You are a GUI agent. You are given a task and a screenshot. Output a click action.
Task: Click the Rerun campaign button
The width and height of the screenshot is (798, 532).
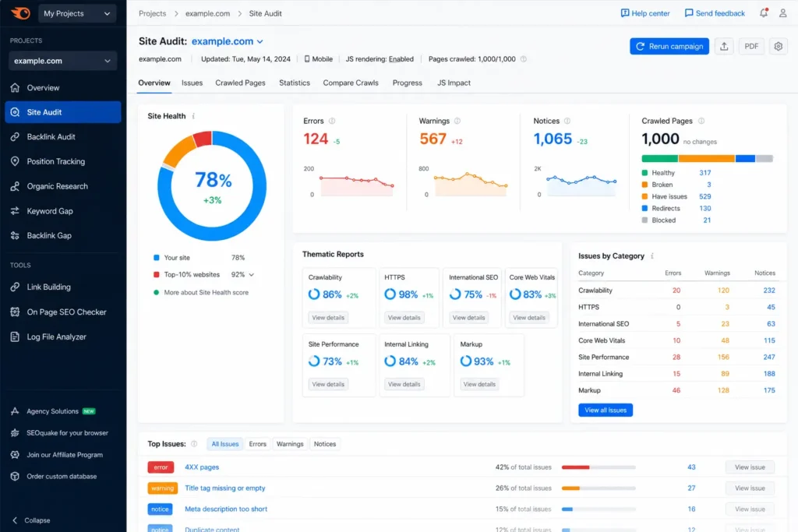pos(669,46)
